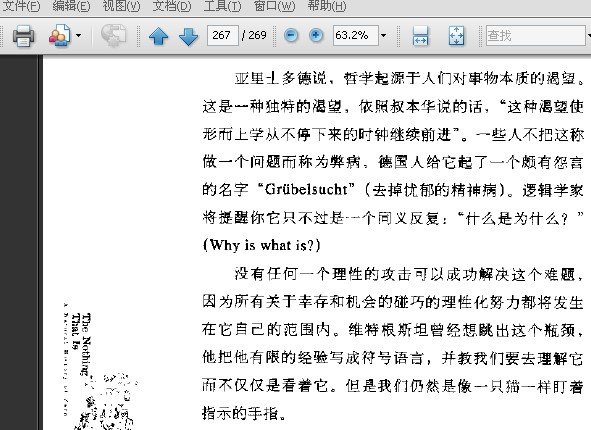Click the words '亚里士多德说' in first line
The image size is (591, 430).
tap(280, 78)
